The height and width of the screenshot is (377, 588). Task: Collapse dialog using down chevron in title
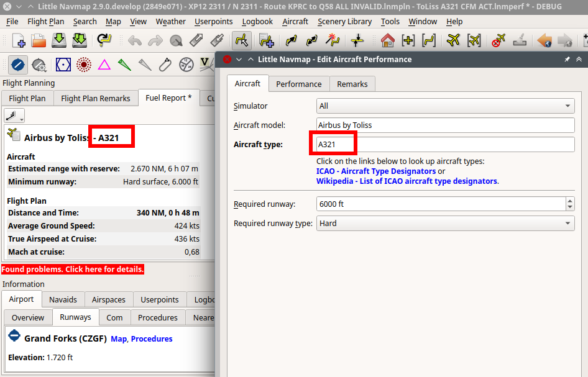click(239, 59)
